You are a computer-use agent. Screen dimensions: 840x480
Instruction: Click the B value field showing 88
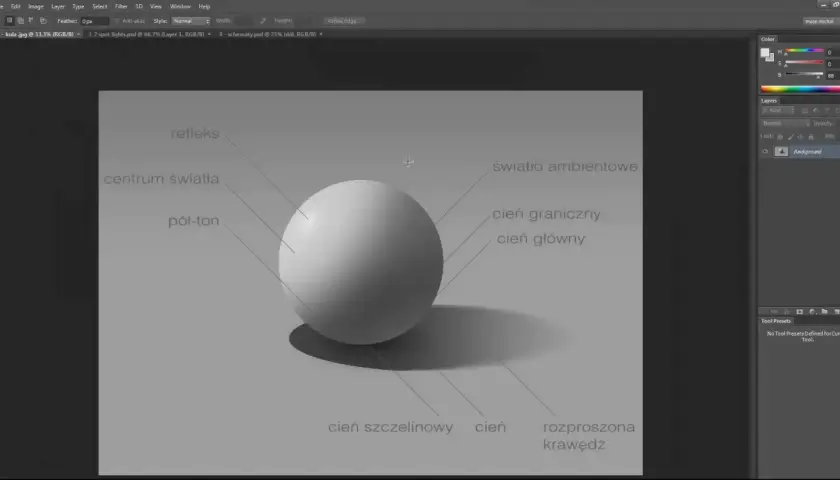click(x=832, y=76)
